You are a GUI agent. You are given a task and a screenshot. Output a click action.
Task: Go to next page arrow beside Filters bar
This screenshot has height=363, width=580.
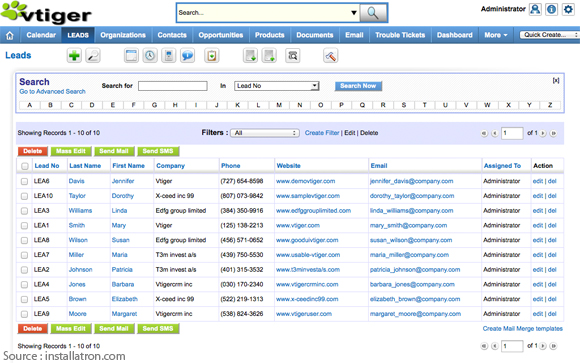point(543,133)
